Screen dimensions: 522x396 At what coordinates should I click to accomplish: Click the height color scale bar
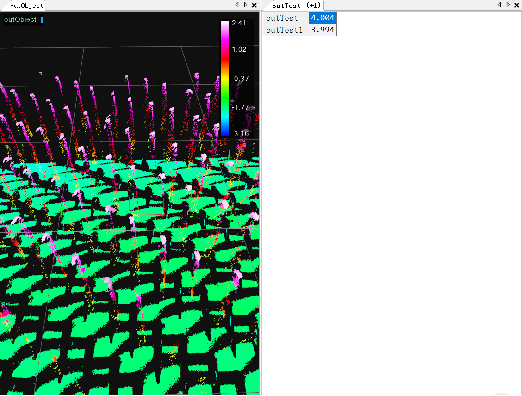[x=225, y=79]
